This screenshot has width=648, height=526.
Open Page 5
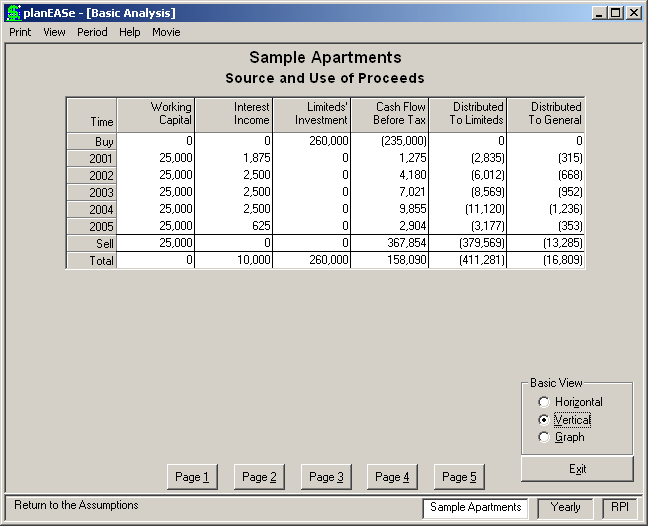coord(459,477)
